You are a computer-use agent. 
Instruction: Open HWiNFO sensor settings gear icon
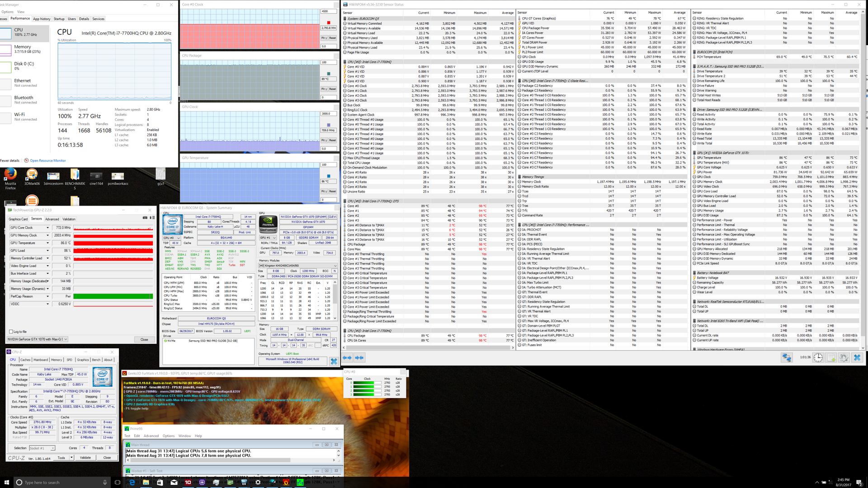pyautogui.click(x=844, y=357)
